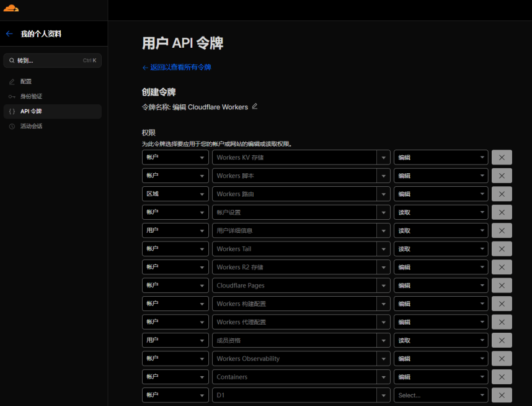Open access level dropdown for Containers
The height and width of the screenshot is (406, 532).
coord(441,377)
